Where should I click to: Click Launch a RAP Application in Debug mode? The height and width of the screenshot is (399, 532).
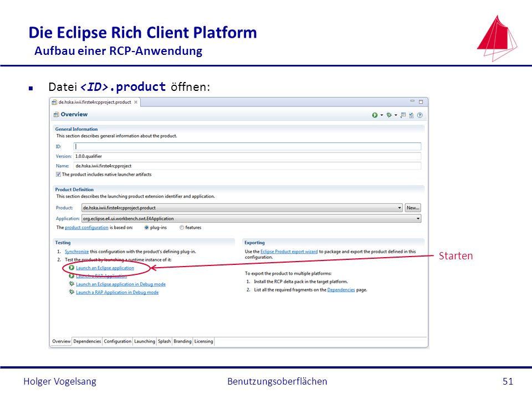(117, 293)
